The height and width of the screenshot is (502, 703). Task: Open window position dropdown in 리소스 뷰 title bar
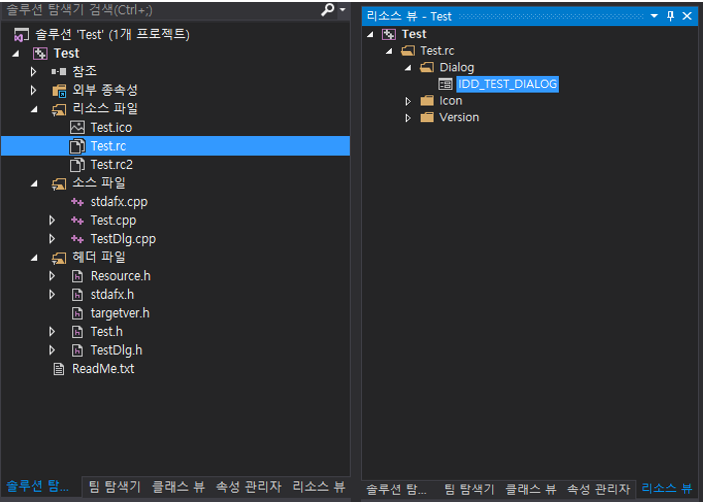pyautogui.click(x=654, y=17)
